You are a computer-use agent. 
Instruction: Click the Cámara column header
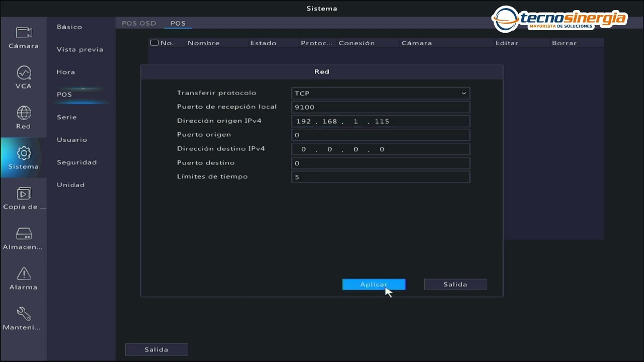[417, 43]
